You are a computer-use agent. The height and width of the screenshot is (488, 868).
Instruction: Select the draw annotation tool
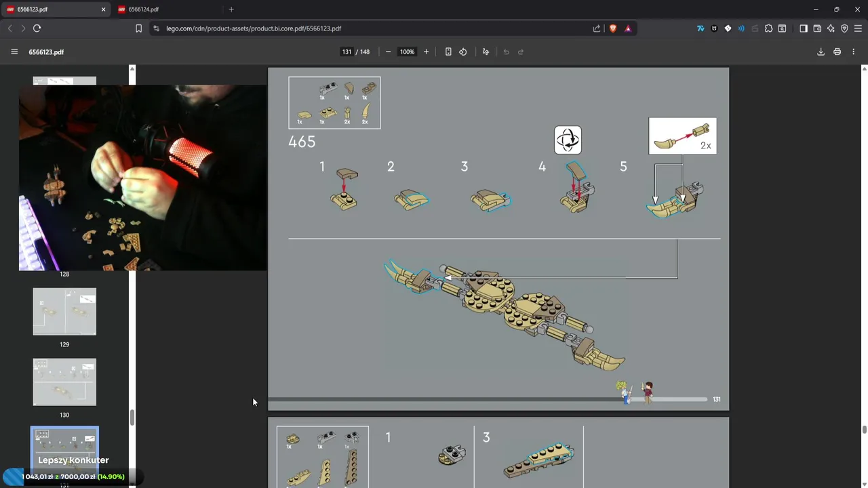(x=486, y=52)
